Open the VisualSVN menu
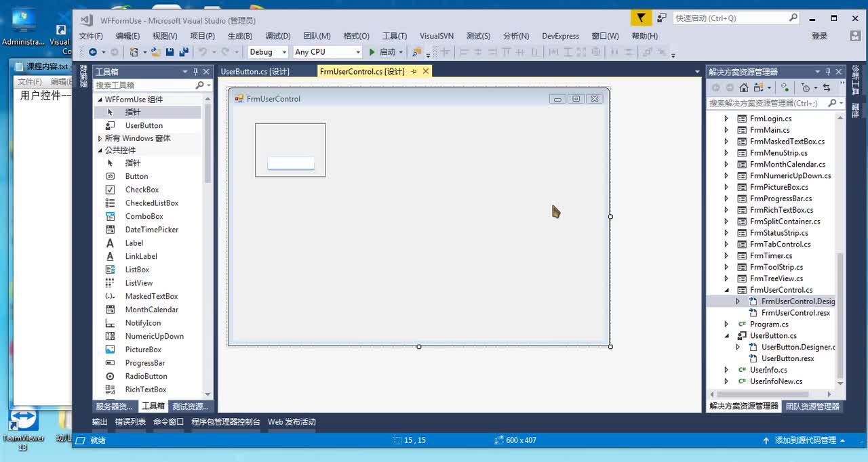The width and height of the screenshot is (868, 462). tap(436, 36)
